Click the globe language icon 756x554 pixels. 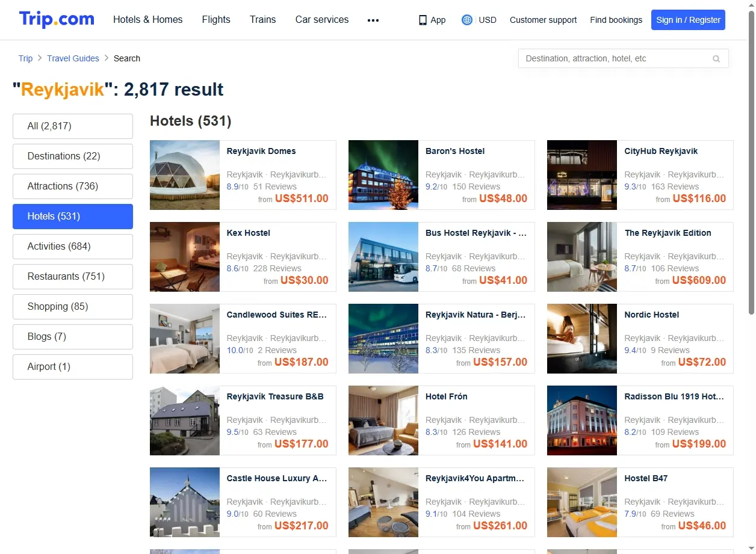tap(467, 20)
